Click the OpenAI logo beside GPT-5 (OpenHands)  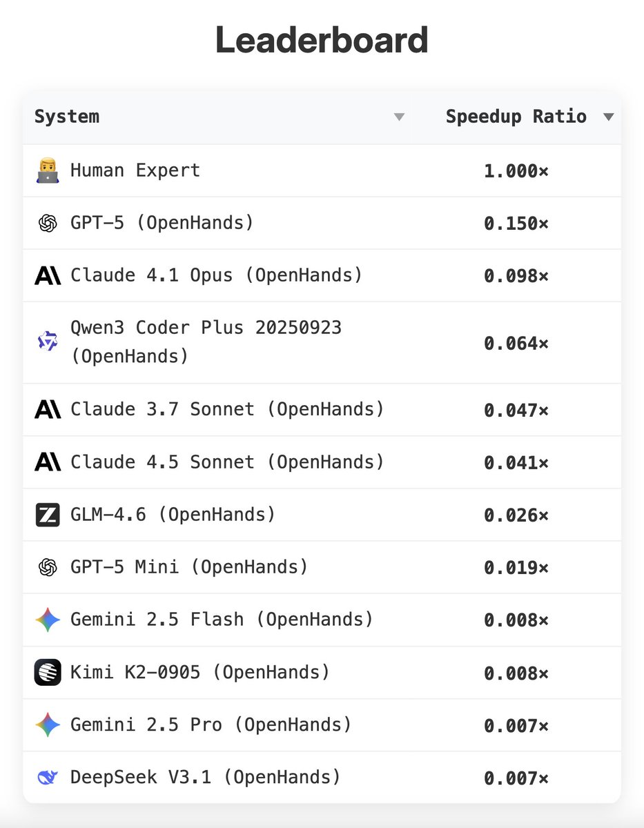48,224
